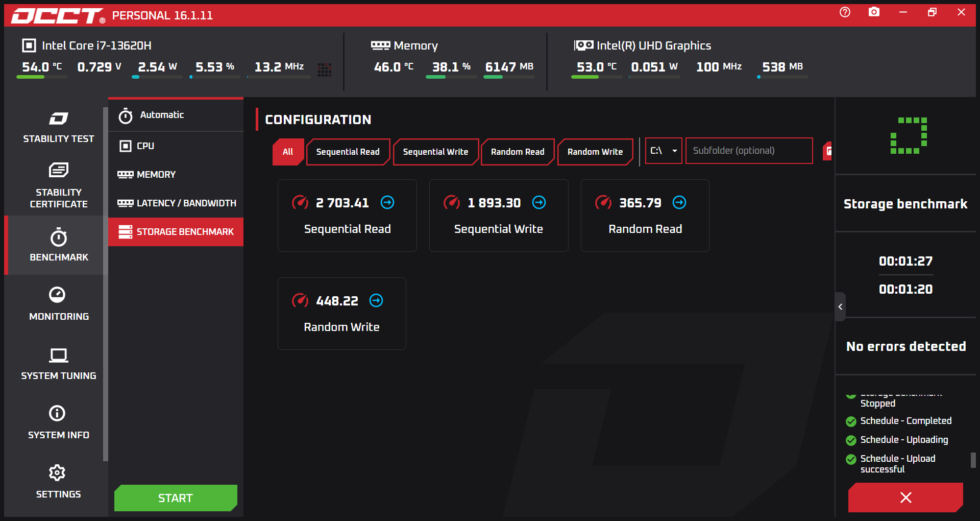Click the memory usage 38.1 % bar
The width and height of the screenshot is (980, 521).
click(451, 77)
